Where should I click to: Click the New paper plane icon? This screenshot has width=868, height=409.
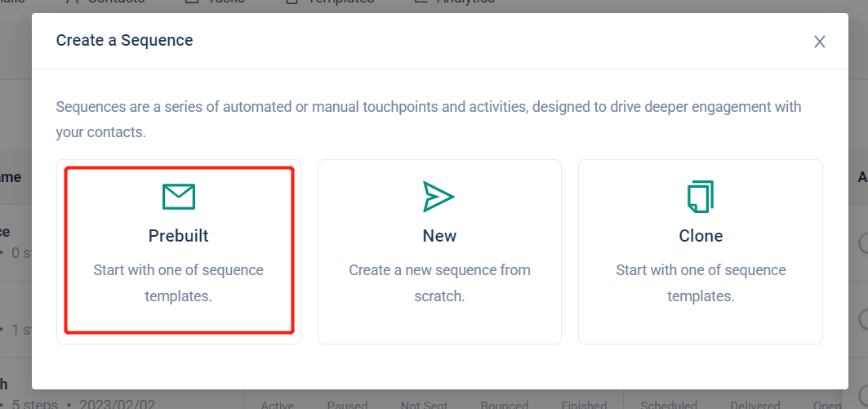(438, 197)
